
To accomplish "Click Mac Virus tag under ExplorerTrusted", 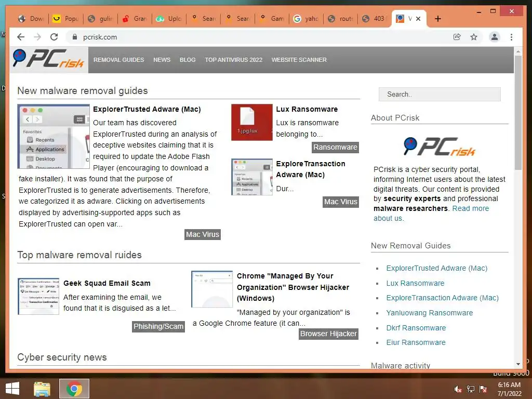I will (203, 234).
